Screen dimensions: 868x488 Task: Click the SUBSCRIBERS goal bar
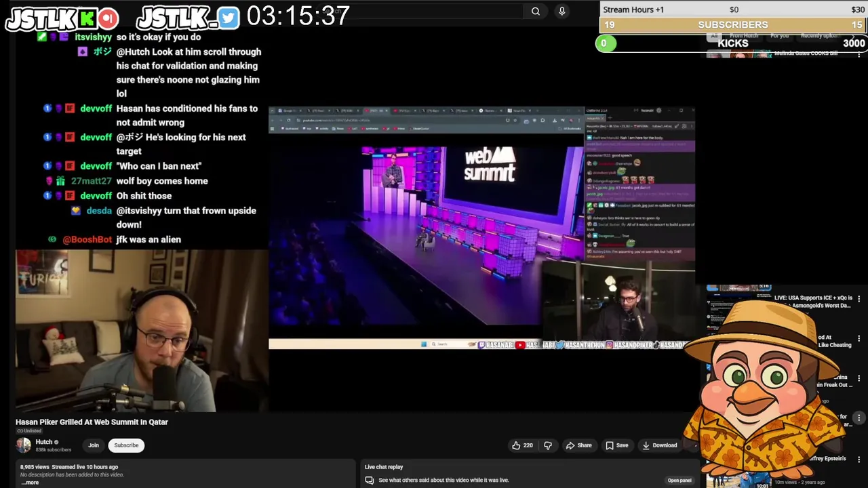pyautogui.click(x=733, y=24)
